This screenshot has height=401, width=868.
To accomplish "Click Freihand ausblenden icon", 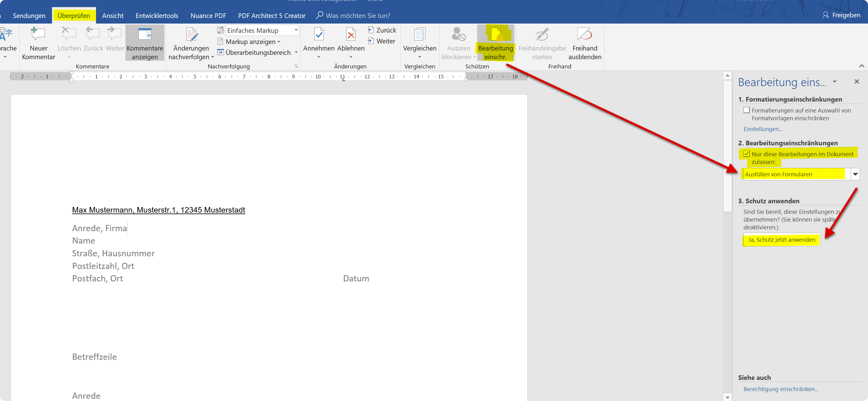I will tap(584, 34).
